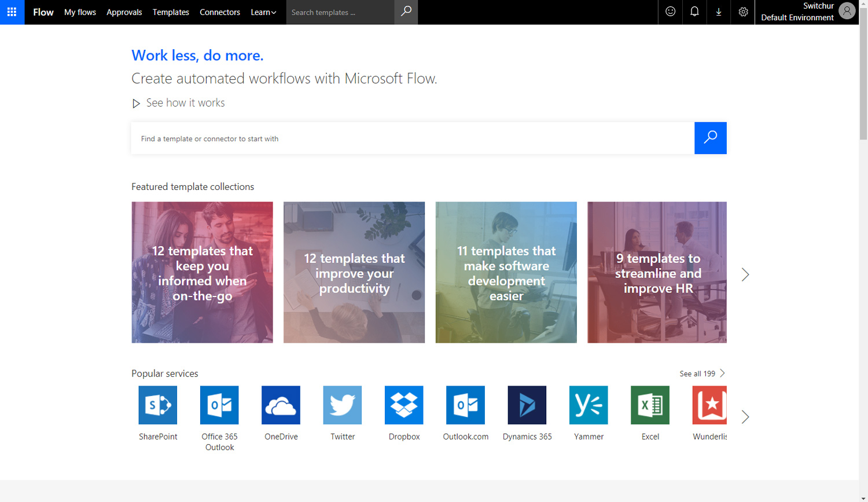This screenshot has height=502, width=868.
Task: Select the Twitter connector
Action: tap(342, 405)
